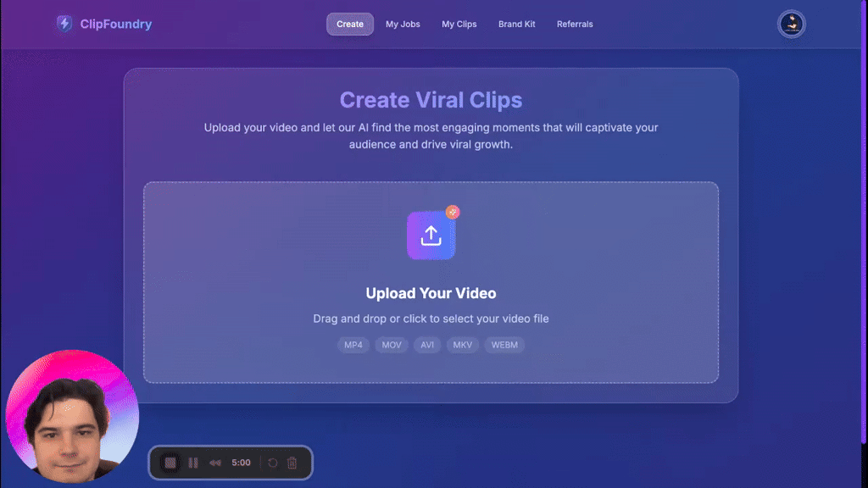Open the user profile avatar menu
Viewport: 868px width, 488px height.
[791, 25]
